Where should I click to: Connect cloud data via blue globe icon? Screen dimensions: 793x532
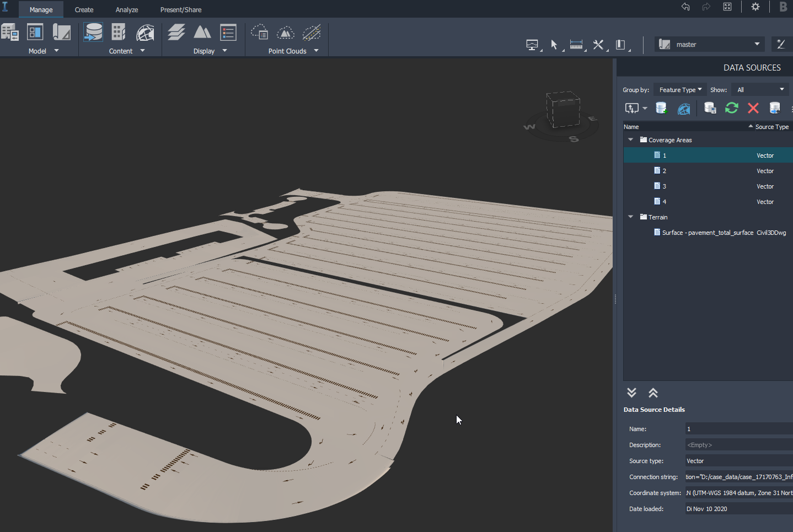[x=684, y=108]
